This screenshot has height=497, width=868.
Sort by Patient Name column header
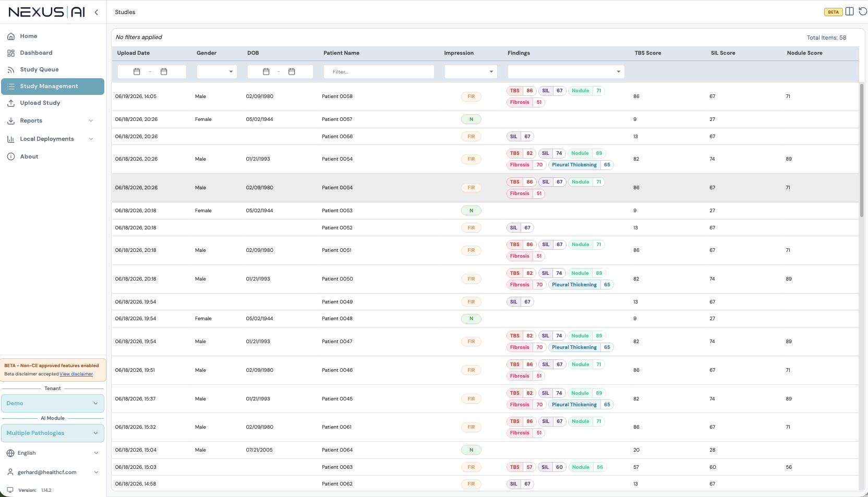point(341,53)
